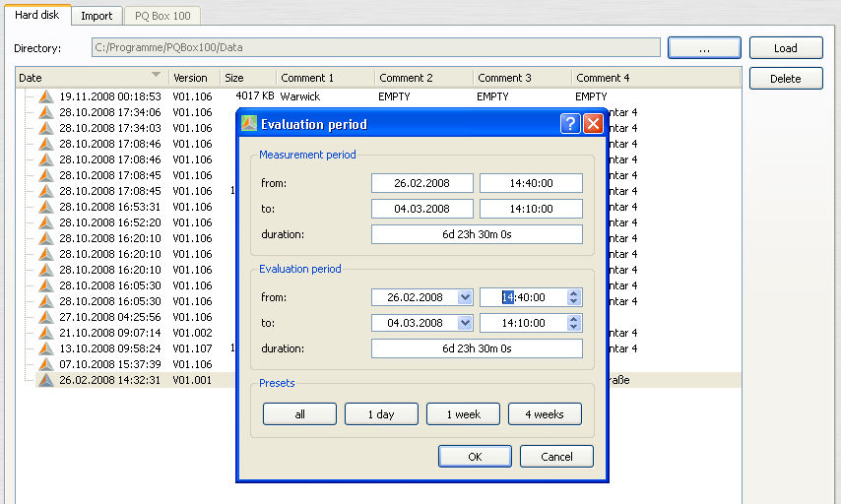Image resolution: width=841 pixels, height=504 pixels.
Task: Select file icon for 19.11.2008 00:18:53 entry
Action: click(x=46, y=96)
